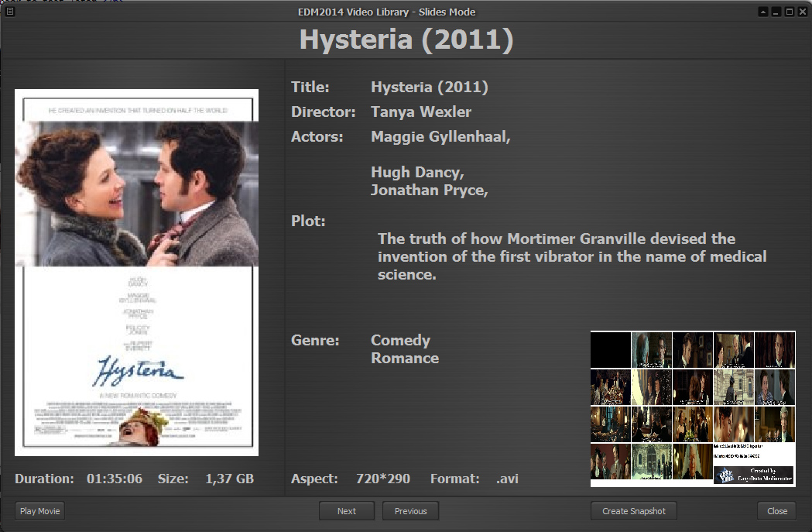Click the large Hysteria (2011) heading
This screenshot has height=532, width=812.
406,39
